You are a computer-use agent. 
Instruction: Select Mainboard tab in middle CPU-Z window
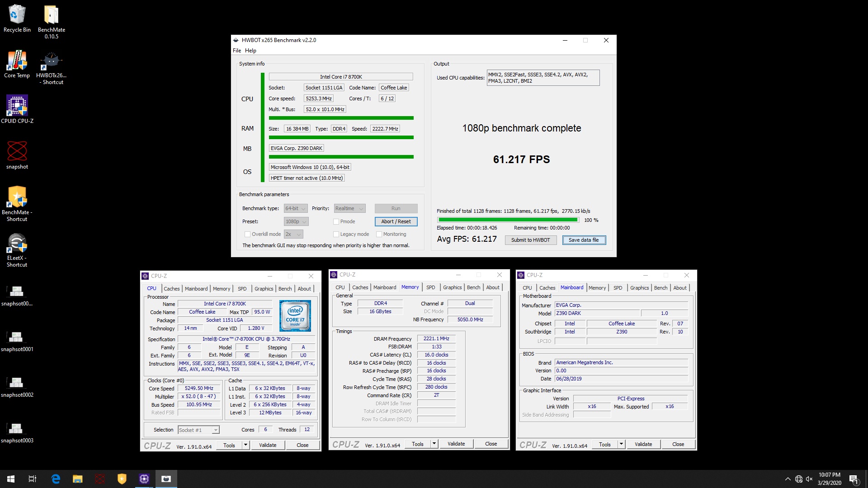pyautogui.click(x=385, y=287)
